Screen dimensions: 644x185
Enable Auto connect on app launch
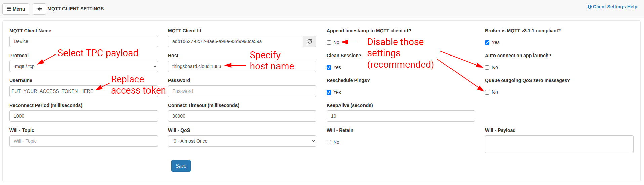(x=487, y=68)
